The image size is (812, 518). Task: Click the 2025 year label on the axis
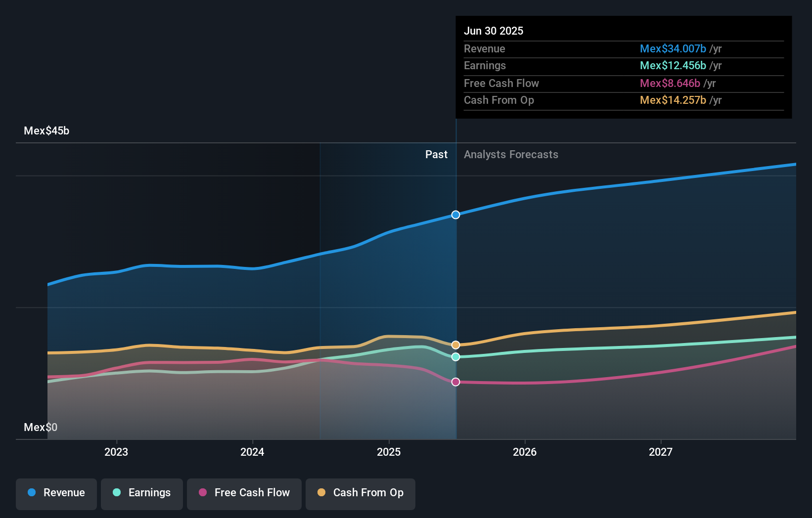click(389, 452)
